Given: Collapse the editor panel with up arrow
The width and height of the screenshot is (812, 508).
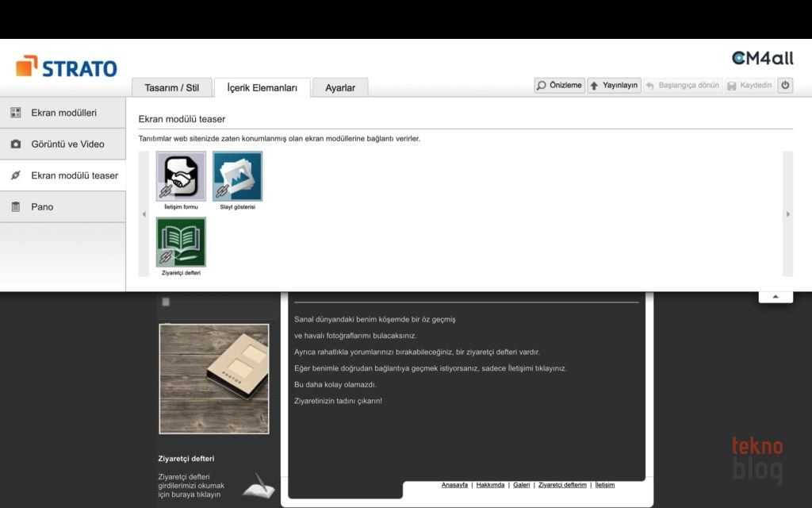Looking at the screenshot, I should tap(776, 296).
